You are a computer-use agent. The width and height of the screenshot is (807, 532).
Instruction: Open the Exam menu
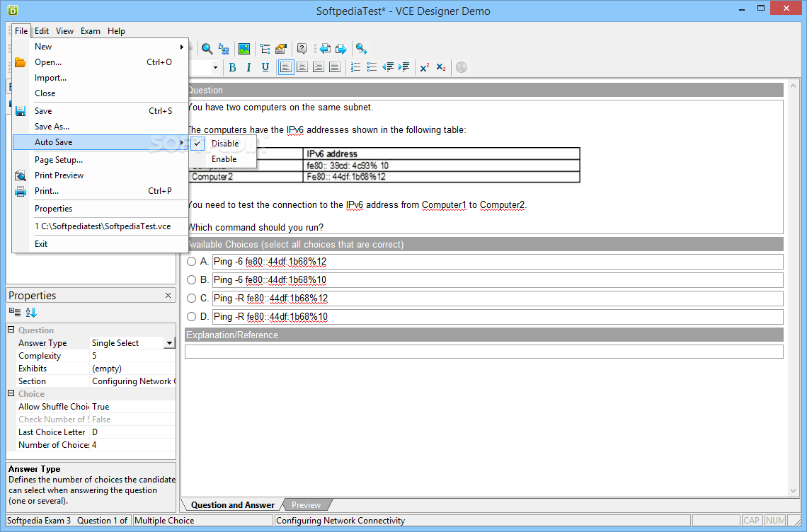coord(91,31)
